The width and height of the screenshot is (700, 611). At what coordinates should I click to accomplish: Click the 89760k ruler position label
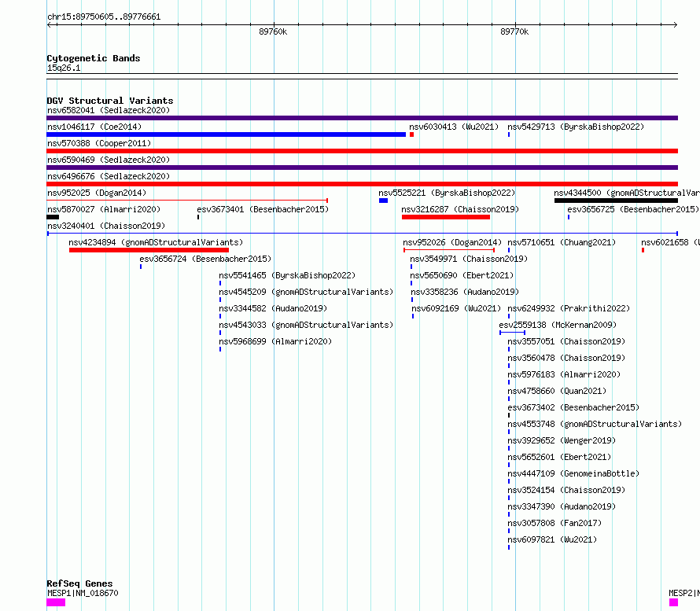273,31
